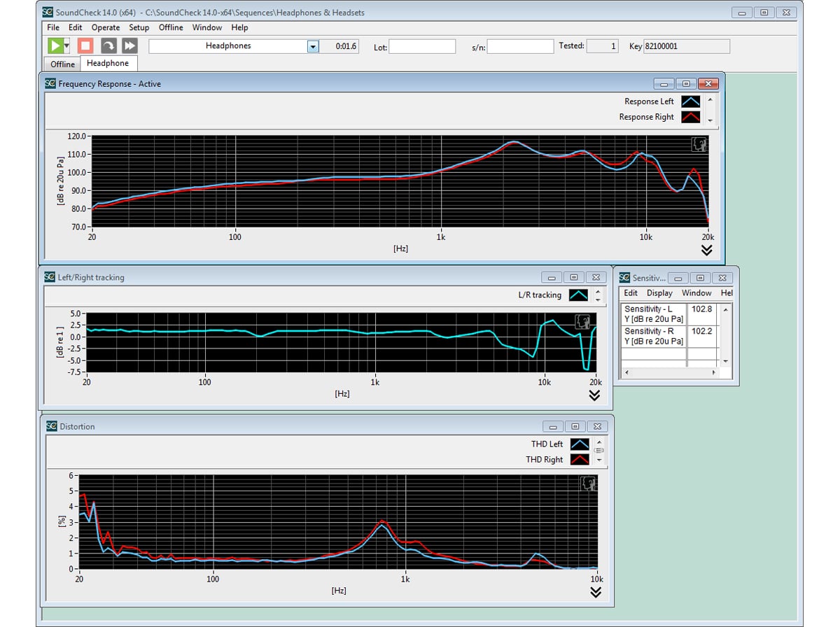Toggle the L/R tracking legend line icon
The height and width of the screenshot is (627, 840).
coord(578,295)
